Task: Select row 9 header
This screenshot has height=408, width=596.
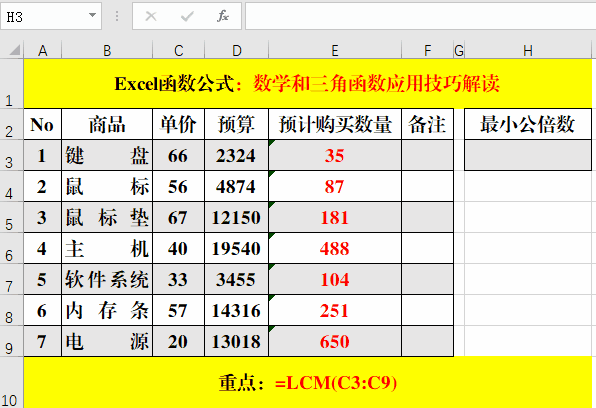Action: pyautogui.click(x=11, y=341)
